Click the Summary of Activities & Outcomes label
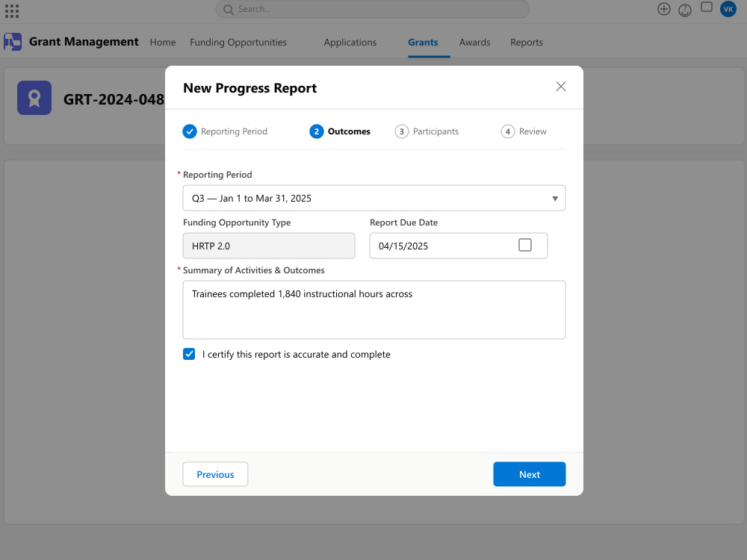747x560 pixels. pos(254,270)
